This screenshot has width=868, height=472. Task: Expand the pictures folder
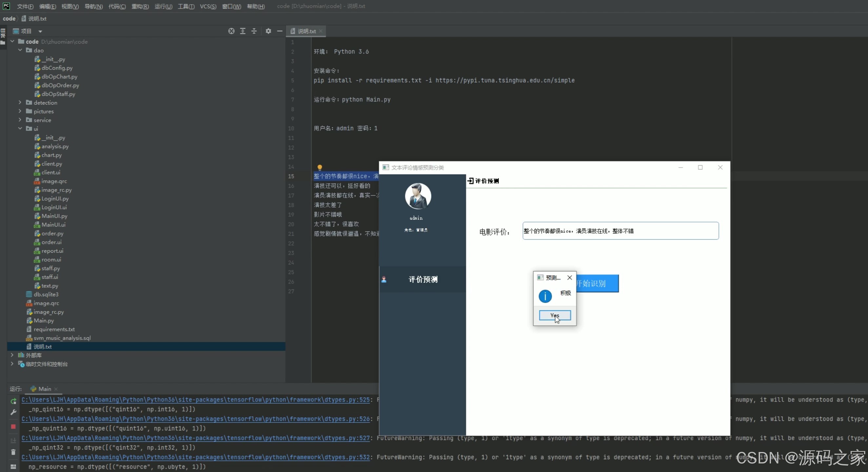click(20, 111)
